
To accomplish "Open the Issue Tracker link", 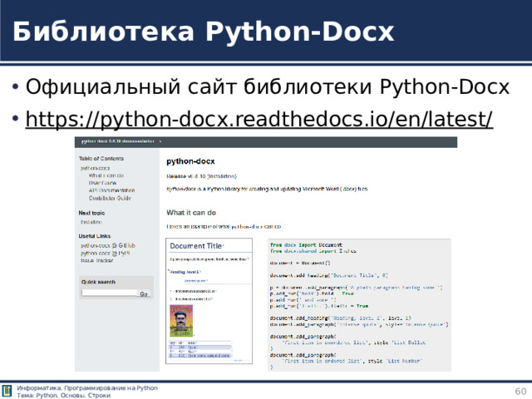I will pyautogui.click(x=96, y=260).
